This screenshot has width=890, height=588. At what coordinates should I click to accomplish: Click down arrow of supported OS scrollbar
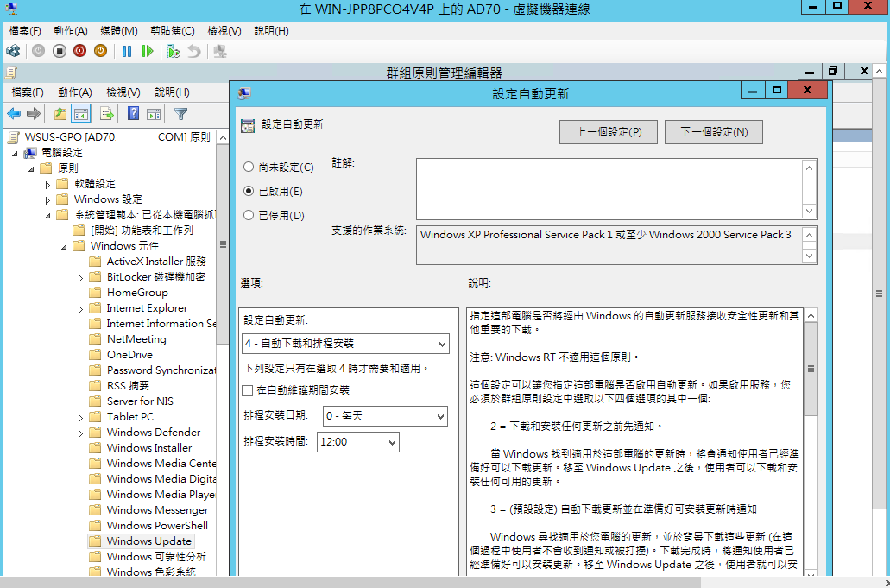(x=810, y=256)
